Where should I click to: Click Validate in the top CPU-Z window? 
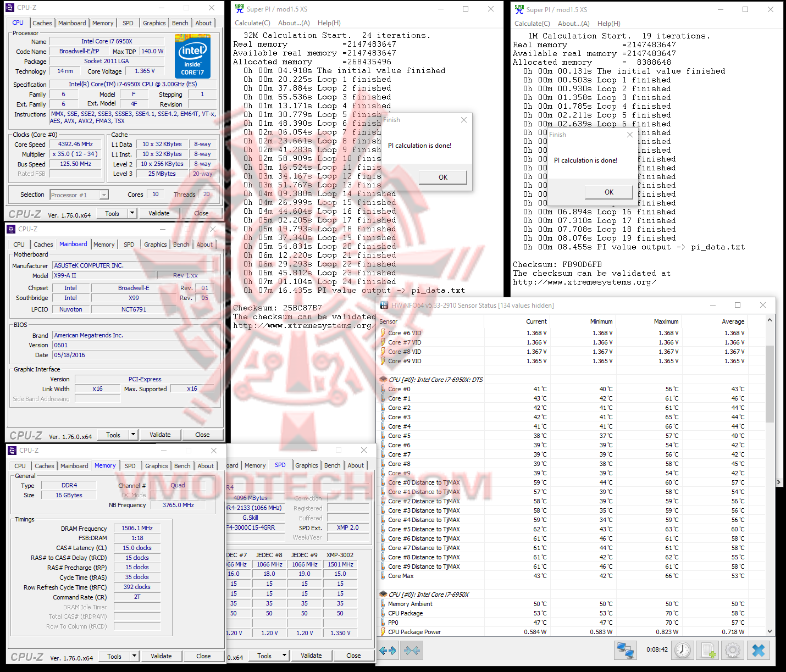tap(159, 213)
